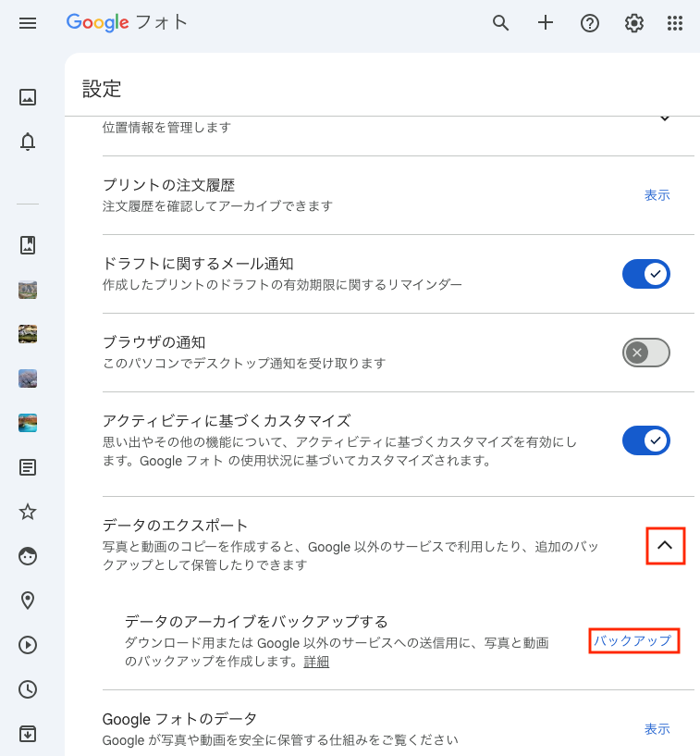Screen dimensions: 700x756
Task: Click the plus create icon
Action: pyautogui.click(x=546, y=22)
